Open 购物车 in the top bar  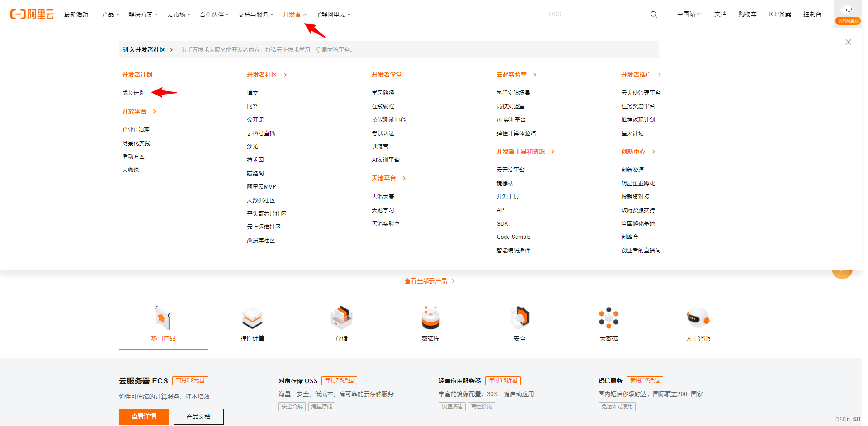pos(747,14)
